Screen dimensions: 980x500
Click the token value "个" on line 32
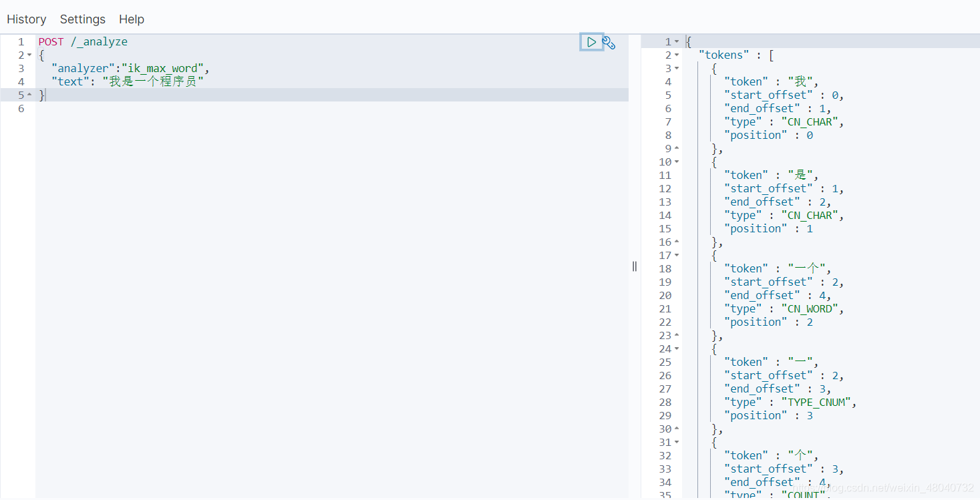800,455
